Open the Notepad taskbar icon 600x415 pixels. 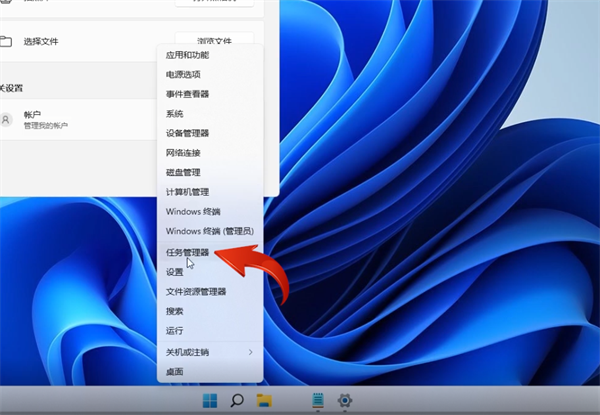pyautogui.click(x=318, y=400)
